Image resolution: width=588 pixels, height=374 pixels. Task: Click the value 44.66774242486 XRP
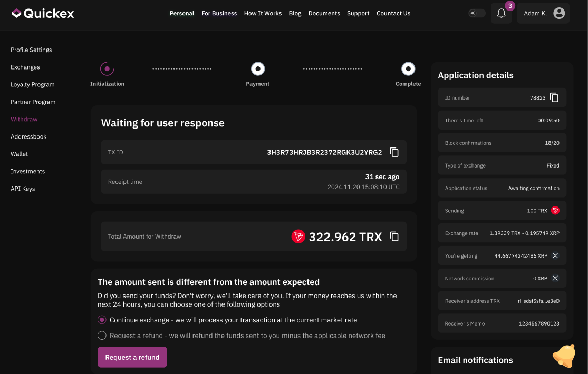click(x=520, y=255)
